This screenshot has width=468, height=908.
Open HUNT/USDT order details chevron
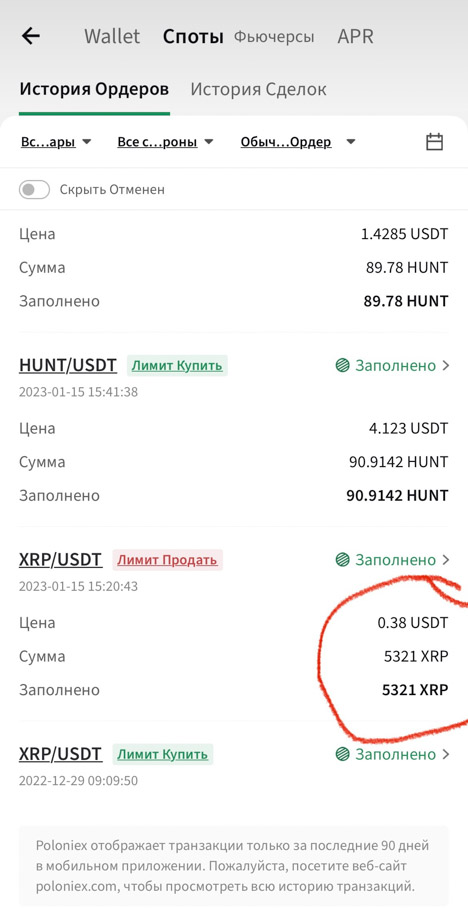tap(445, 365)
